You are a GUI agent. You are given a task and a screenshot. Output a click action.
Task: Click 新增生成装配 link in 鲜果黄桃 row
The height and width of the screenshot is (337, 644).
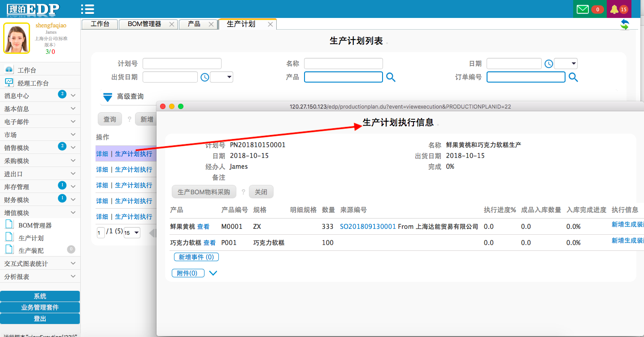click(627, 224)
